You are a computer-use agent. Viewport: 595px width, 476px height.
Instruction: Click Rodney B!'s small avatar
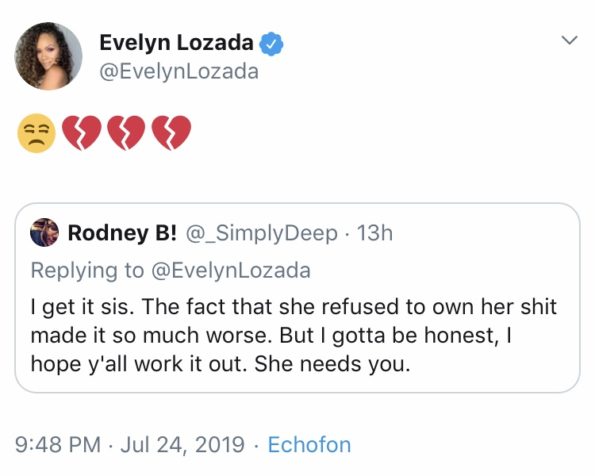[x=44, y=232]
